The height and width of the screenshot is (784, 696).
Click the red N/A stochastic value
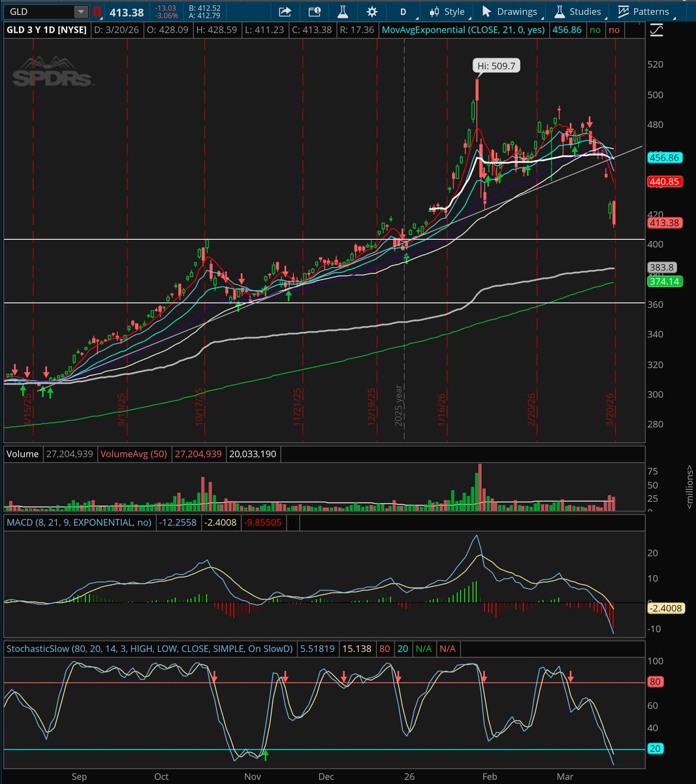pyautogui.click(x=448, y=649)
